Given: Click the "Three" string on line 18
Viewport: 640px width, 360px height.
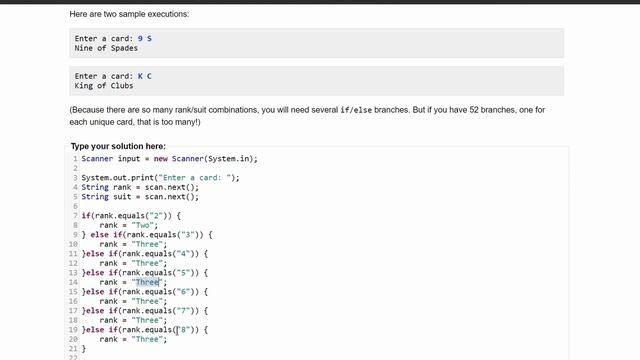Looking at the screenshot, I should click(147, 320).
